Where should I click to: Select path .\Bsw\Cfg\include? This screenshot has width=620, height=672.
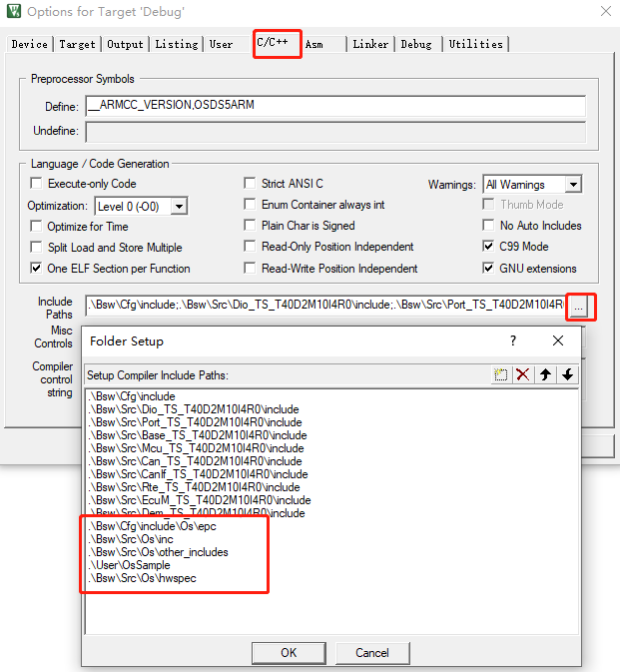132,396
